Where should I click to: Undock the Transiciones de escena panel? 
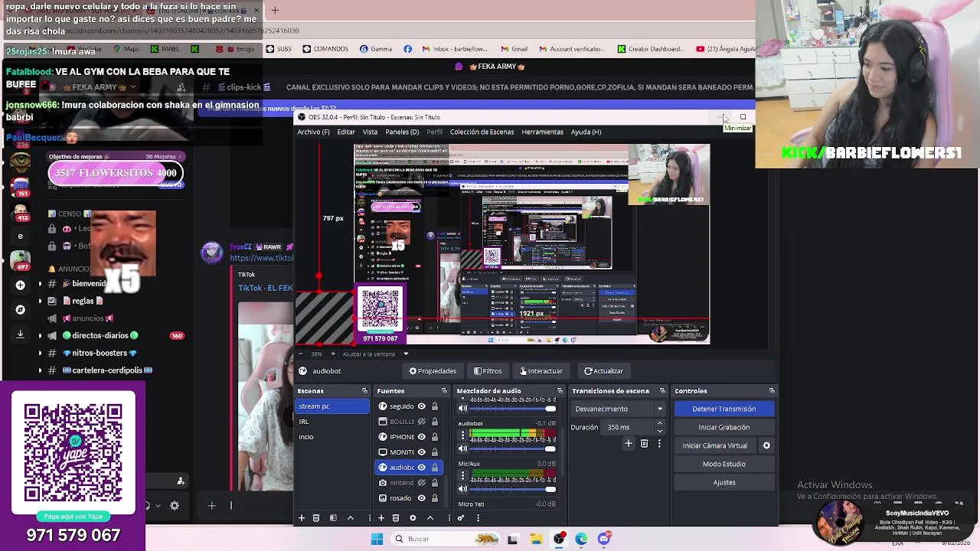pos(662,391)
